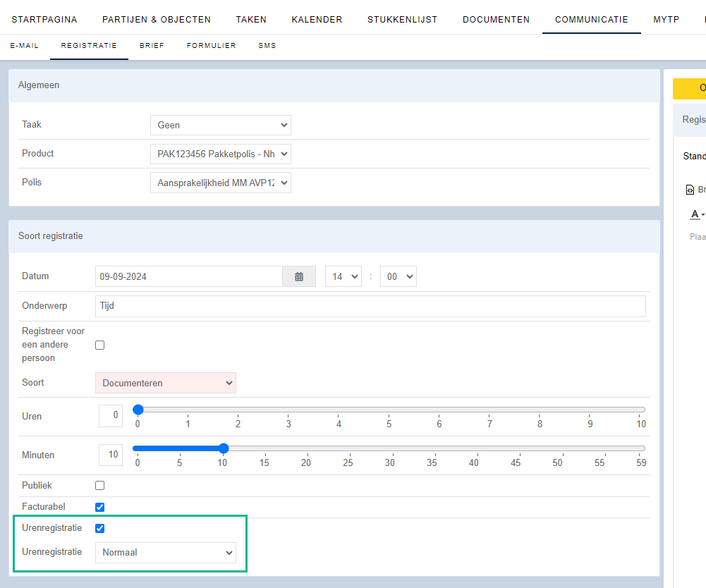This screenshot has height=588, width=706.
Task: Open the minutes dropdown showing 00
Action: click(398, 276)
